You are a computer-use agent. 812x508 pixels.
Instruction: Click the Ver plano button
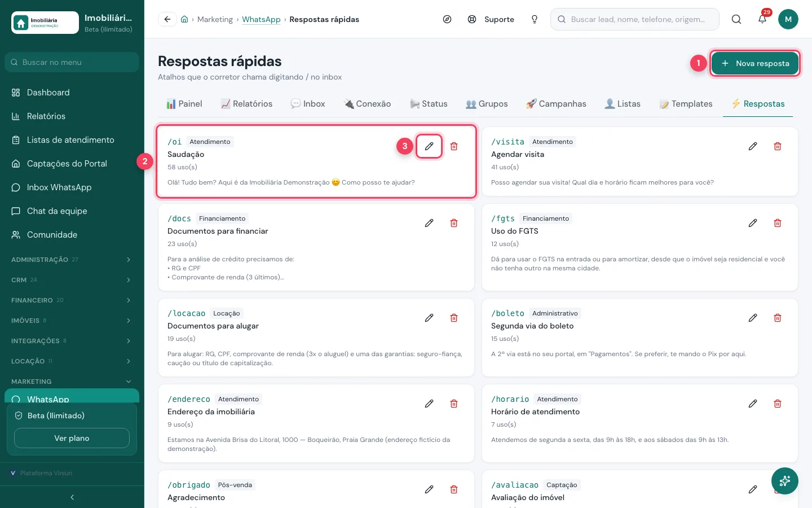click(72, 438)
